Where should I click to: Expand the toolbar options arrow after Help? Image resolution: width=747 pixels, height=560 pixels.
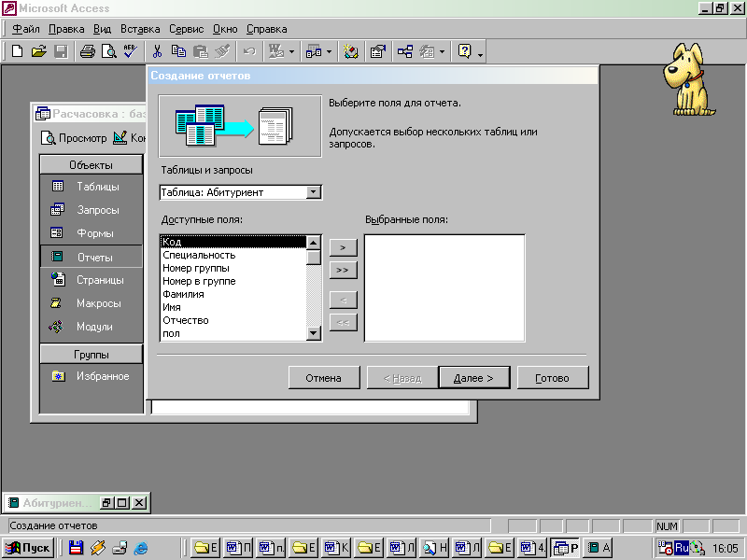480,55
